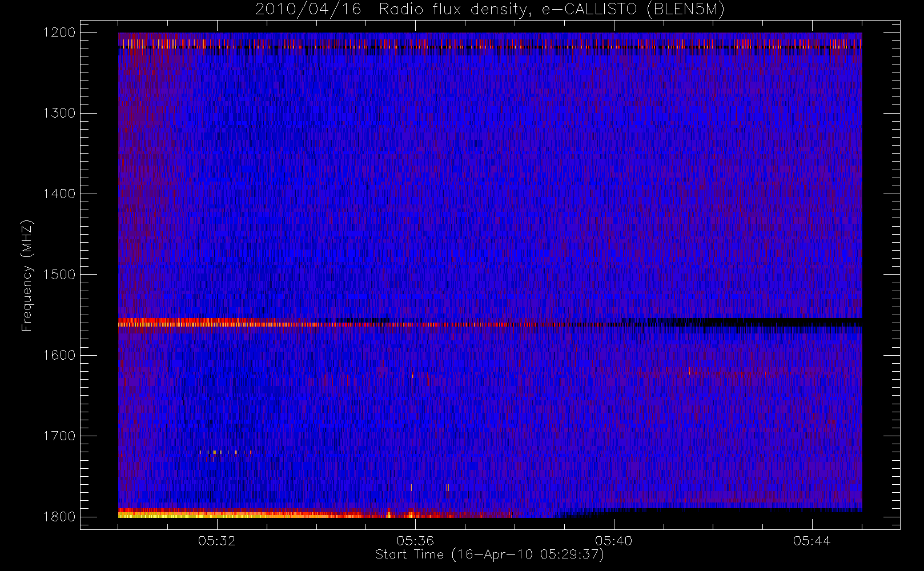Click the 'Frequency (MHZ)' axis label

tap(27, 275)
